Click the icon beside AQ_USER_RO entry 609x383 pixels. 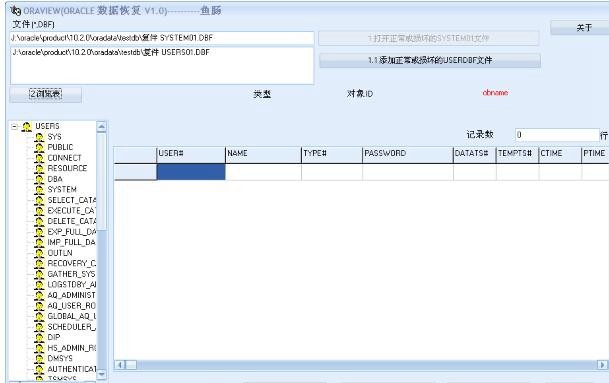coord(39,306)
